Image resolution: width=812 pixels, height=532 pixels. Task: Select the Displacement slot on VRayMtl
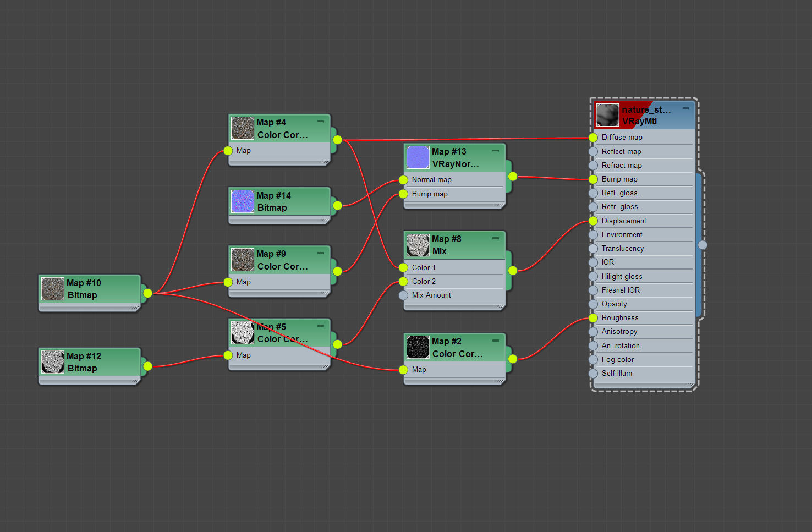pyautogui.click(x=643, y=221)
